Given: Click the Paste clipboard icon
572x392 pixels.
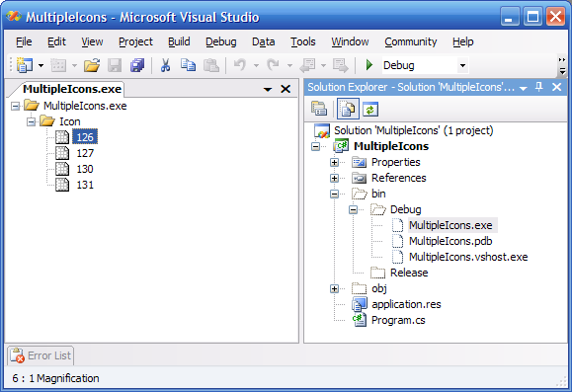Looking at the screenshot, I should pos(210,65).
